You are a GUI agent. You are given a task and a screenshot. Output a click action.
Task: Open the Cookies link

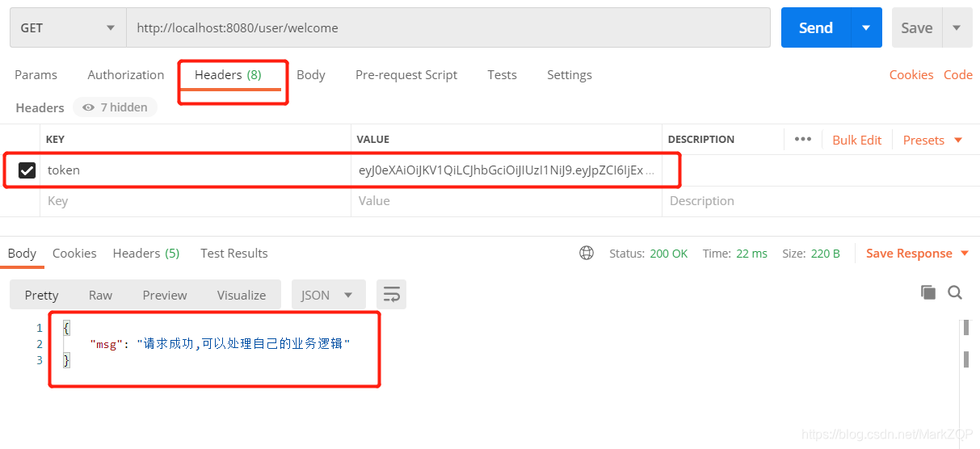pyautogui.click(x=911, y=74)
